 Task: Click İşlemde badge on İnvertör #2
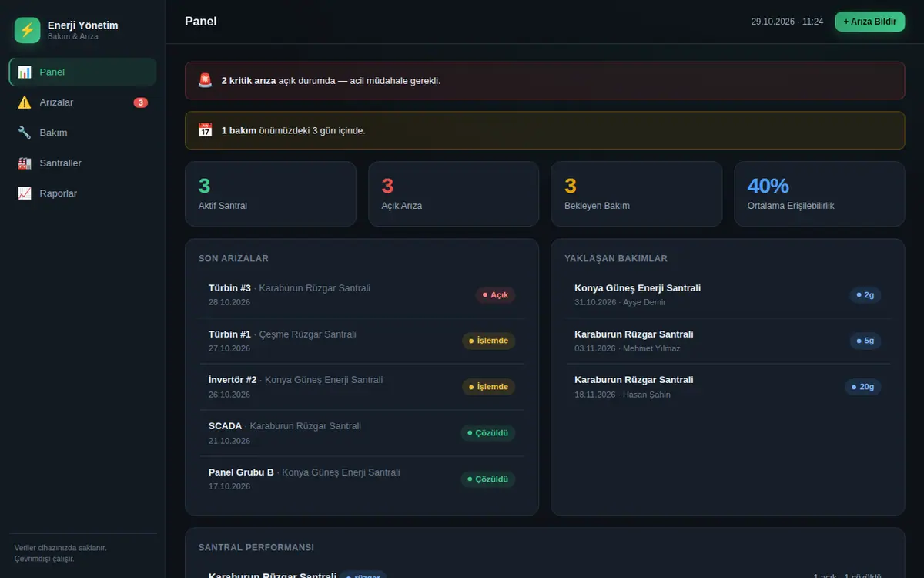pyautogui.click(x=489, y=387)
